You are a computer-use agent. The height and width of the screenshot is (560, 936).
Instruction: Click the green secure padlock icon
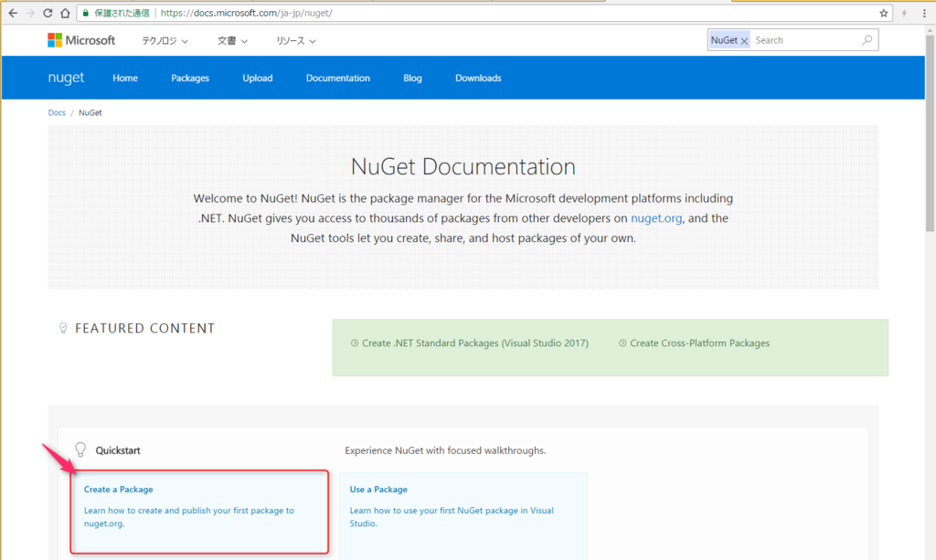tap(86, 13)
